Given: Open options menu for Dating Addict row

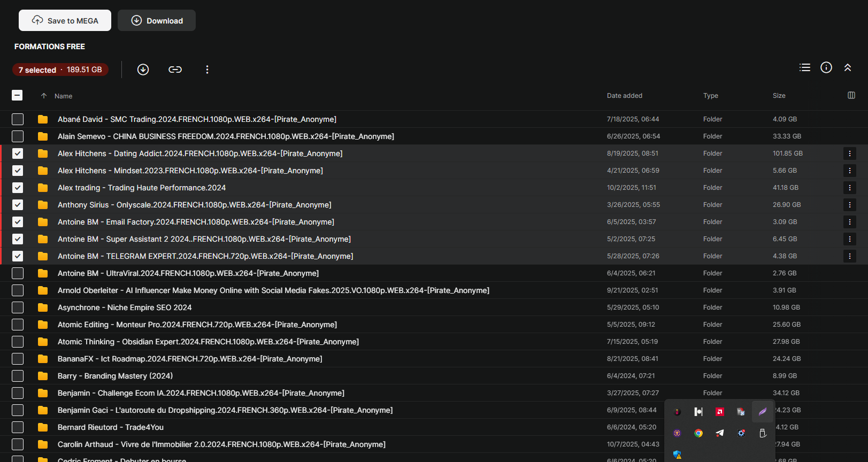Looking at the screenshot, I should (850, 153).
